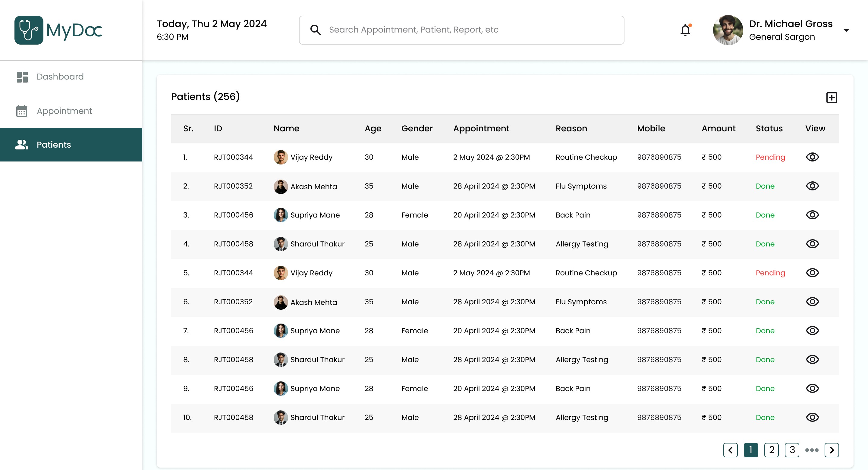This screenshot has width=868, height=470.
Task: Open Appointment in sidebar
Action: coord(64,111)
